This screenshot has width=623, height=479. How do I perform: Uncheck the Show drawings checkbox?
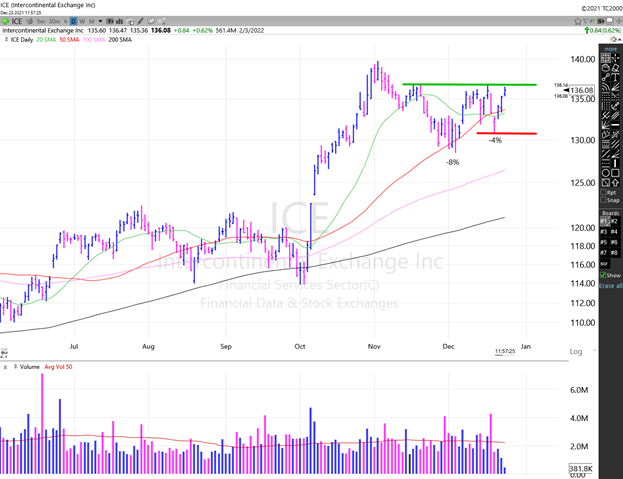tap(603, 275)
